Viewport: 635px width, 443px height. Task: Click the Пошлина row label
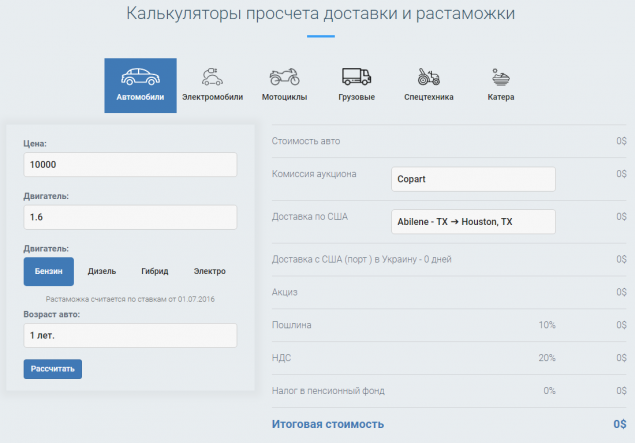pyautogui.click(x=291, y=325)
